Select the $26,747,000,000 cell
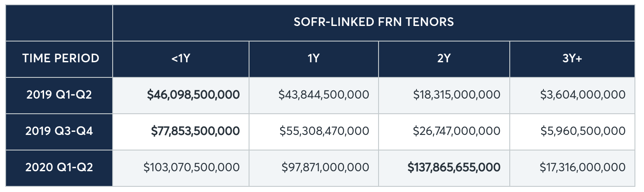 tap(456, 131)
